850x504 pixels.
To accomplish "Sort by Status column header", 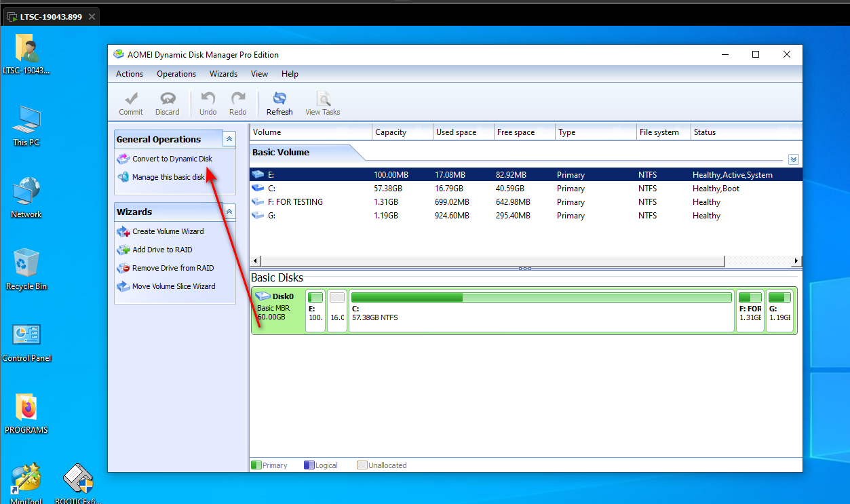I will click(747, 132).
